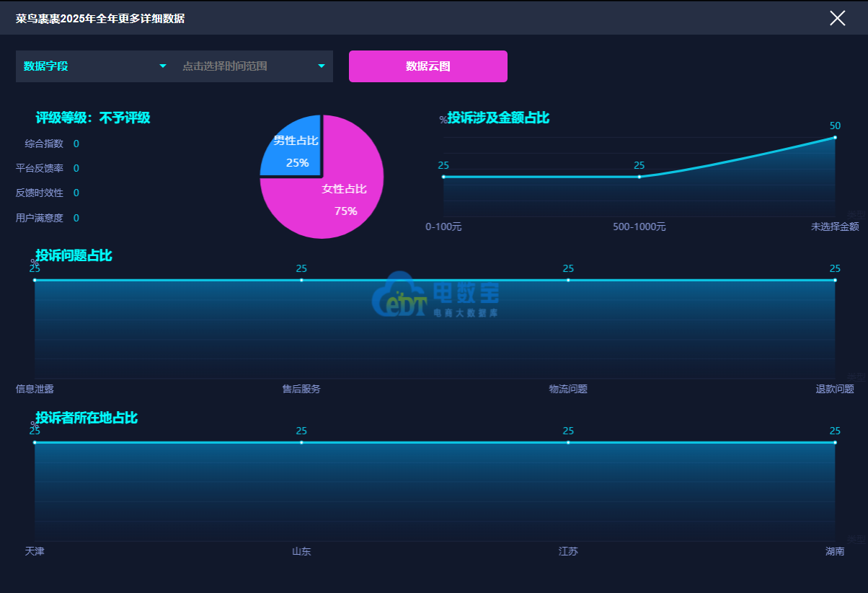Click the 数据云图 button
The image size is (868, 593).
[x=428, y=66]
